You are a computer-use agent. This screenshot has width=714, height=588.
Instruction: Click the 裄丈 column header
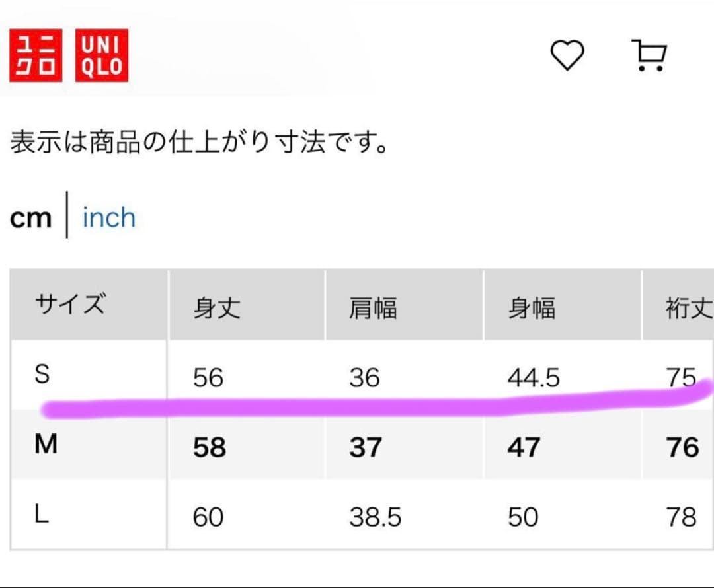689,308
